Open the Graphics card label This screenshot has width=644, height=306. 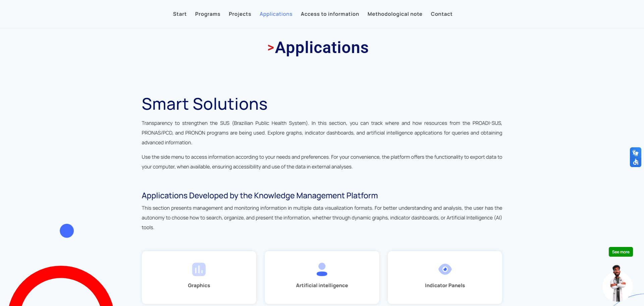[x=199, y=286]
